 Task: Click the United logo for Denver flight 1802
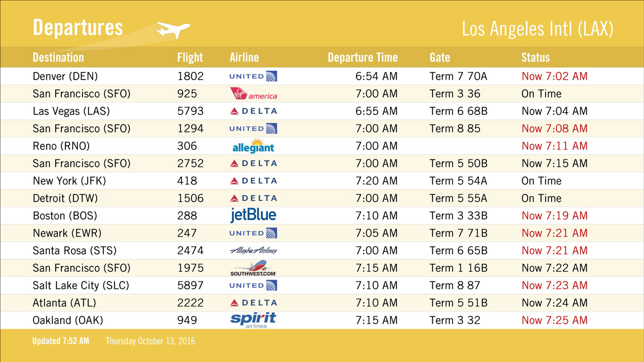tap(253, 76)
